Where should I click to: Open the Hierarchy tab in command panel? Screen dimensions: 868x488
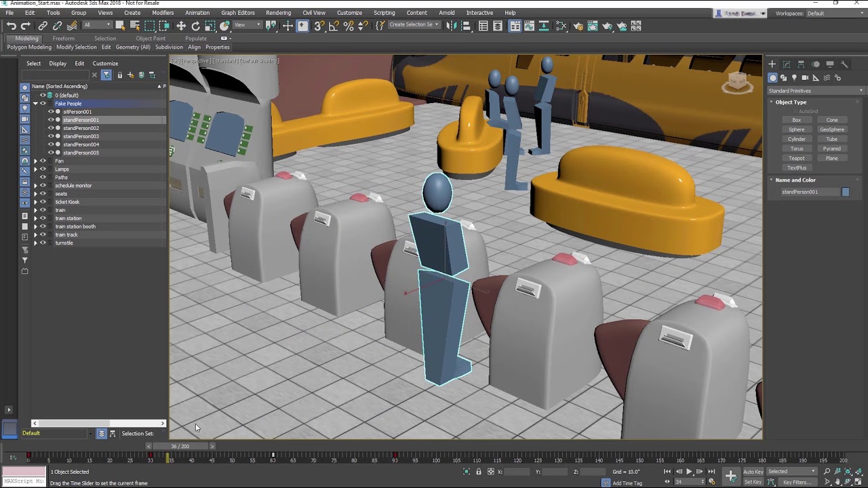click(x=801, y=64)
